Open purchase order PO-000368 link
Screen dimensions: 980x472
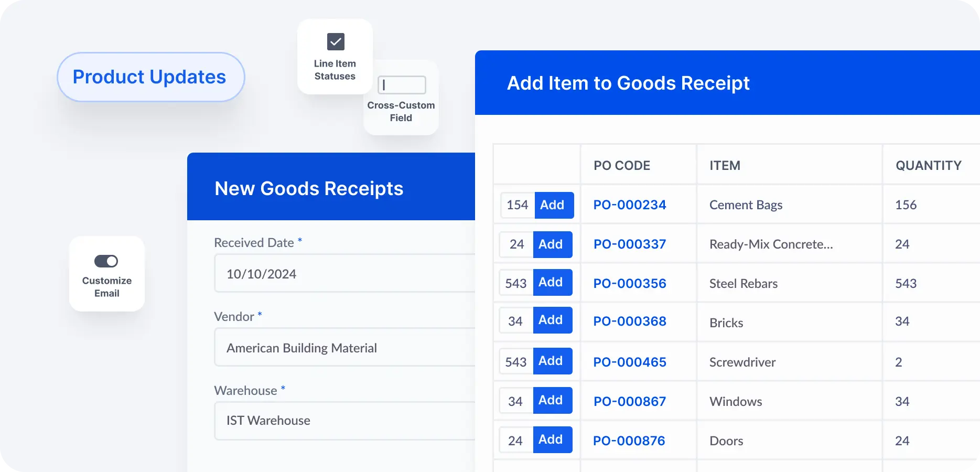[630, 321]
